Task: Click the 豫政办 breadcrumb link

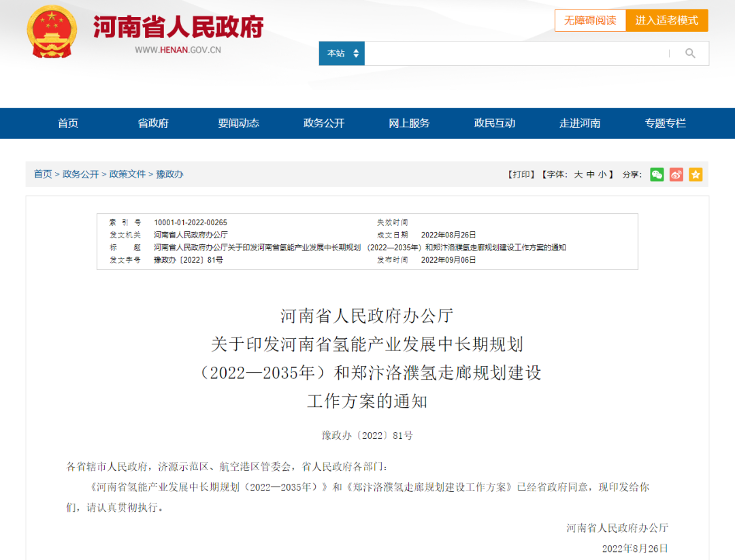Action: pyautogui.click(x=169, y=174)
